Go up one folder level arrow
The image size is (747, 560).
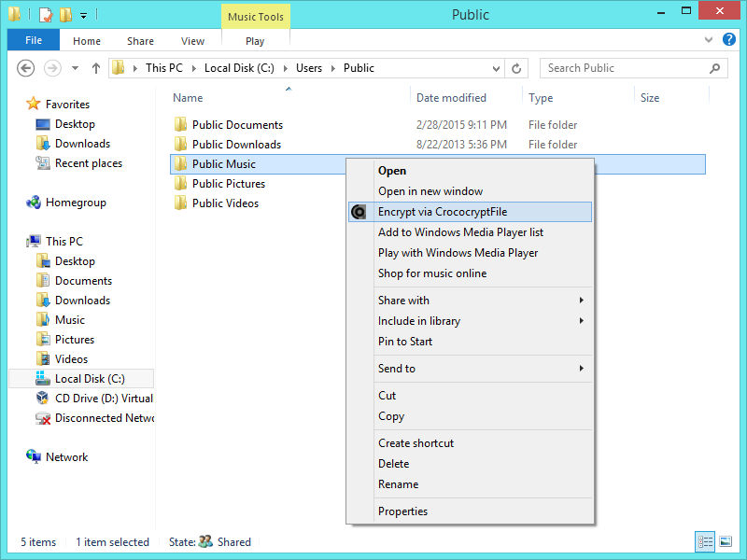96,68
